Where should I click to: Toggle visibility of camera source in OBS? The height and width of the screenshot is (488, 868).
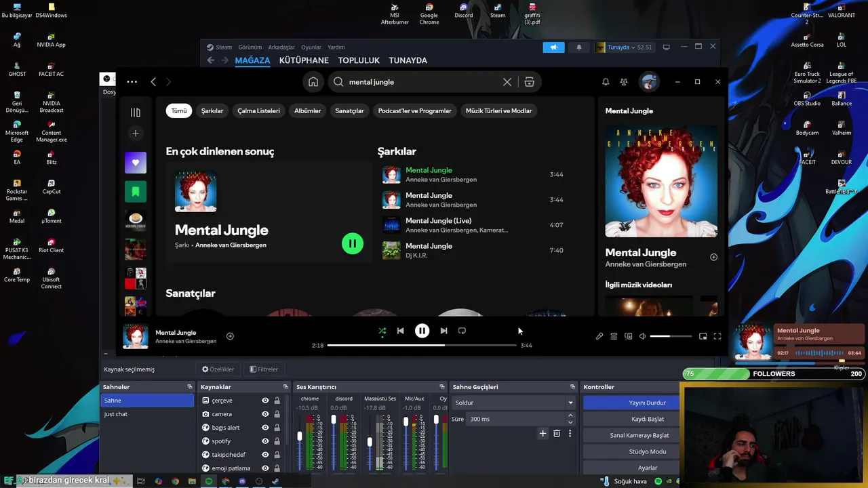265,414
